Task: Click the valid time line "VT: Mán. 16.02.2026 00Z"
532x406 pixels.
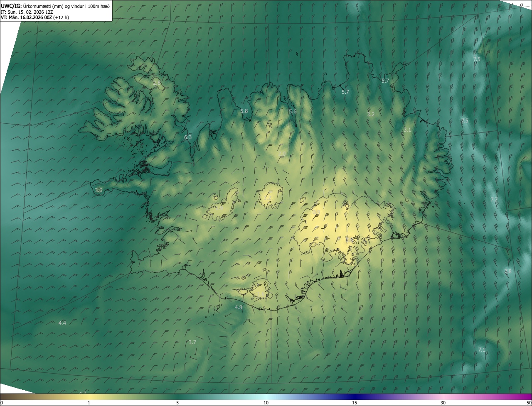Action: pos(26,18)
